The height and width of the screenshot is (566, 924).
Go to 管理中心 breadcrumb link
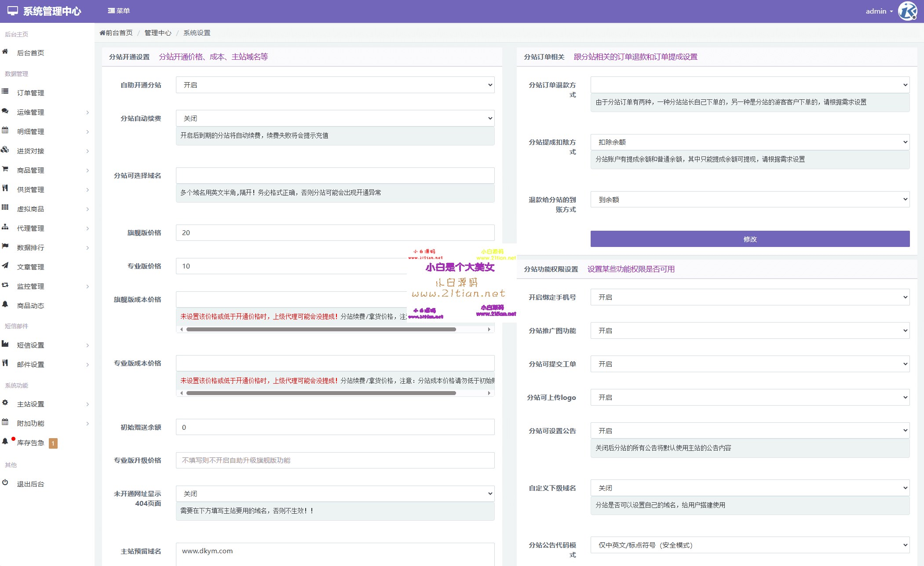point(158,33)
